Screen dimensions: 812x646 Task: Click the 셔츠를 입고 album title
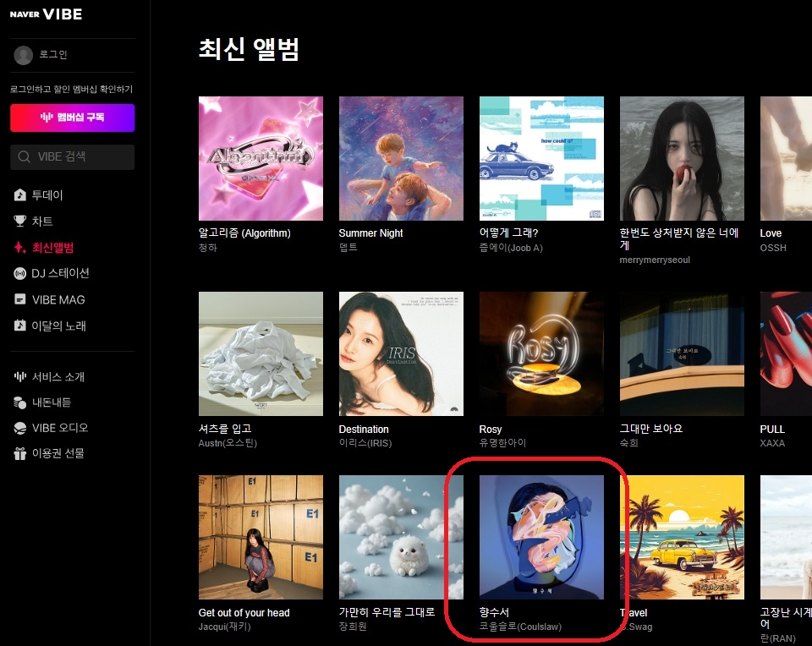point(225,429)
